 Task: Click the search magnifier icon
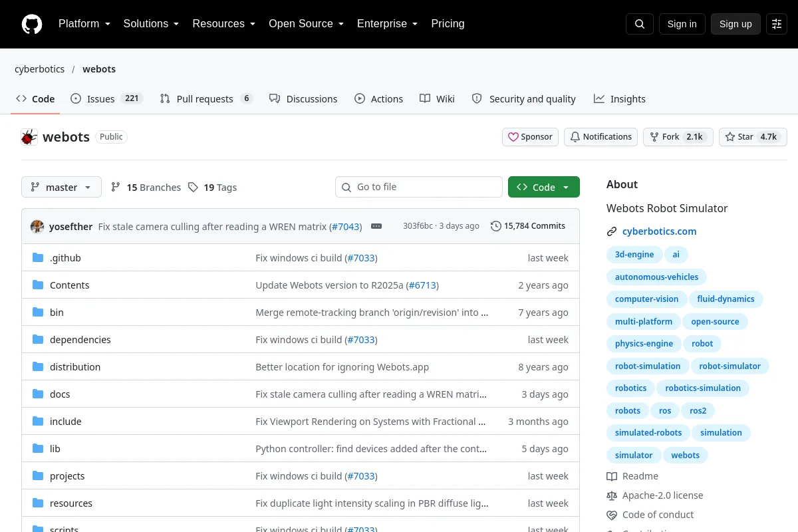(x=640, y=24)
